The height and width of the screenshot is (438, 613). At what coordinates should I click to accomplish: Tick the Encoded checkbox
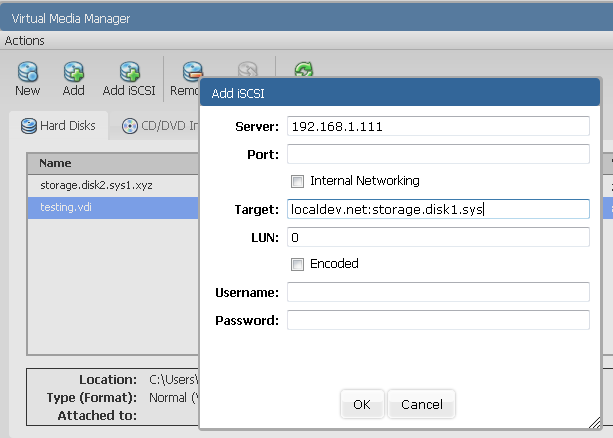coord(297,264)
